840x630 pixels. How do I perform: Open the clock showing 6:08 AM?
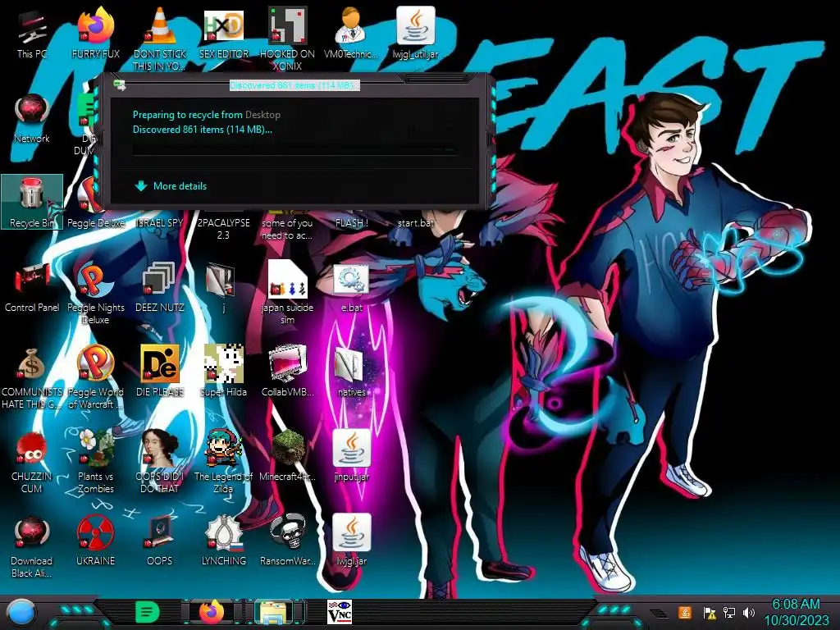click(x=796, y=612)
